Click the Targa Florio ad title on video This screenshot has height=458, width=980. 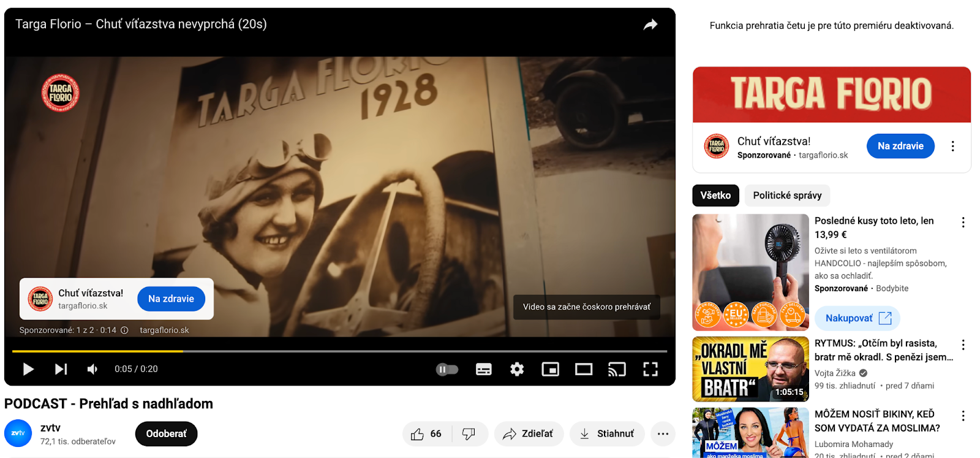(141, 24)
